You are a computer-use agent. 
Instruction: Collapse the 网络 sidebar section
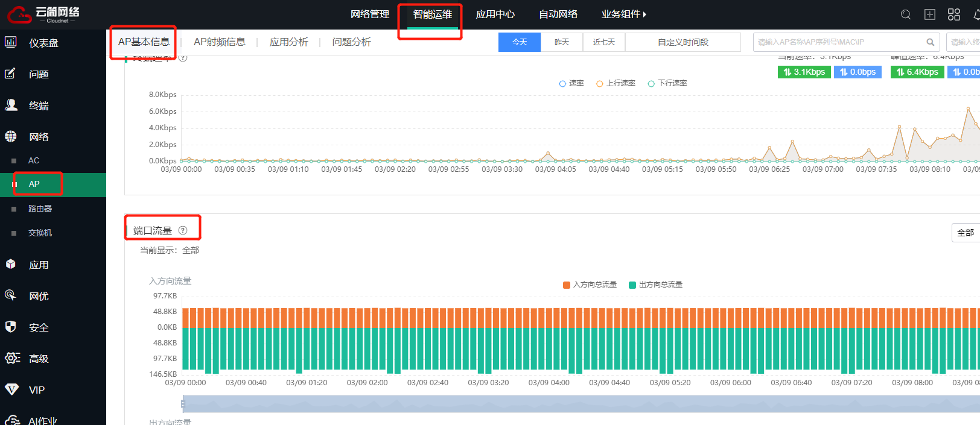39,137
